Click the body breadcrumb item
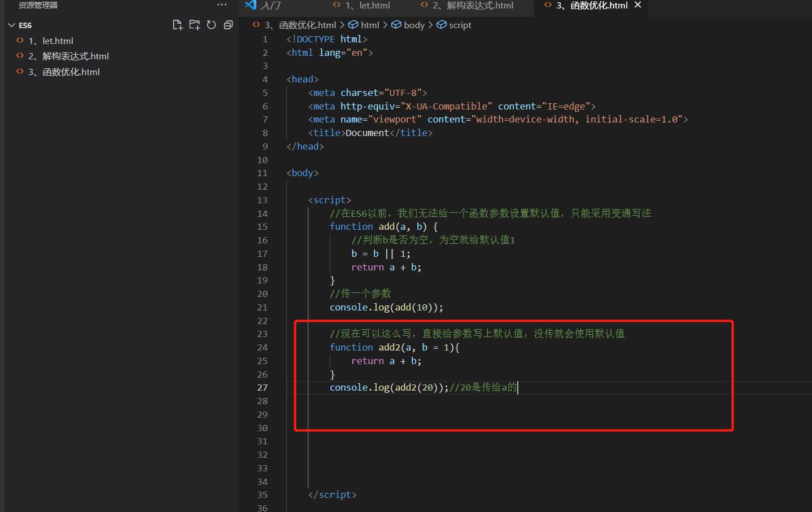This screenshot has height=512, width=812. [414, 25]
